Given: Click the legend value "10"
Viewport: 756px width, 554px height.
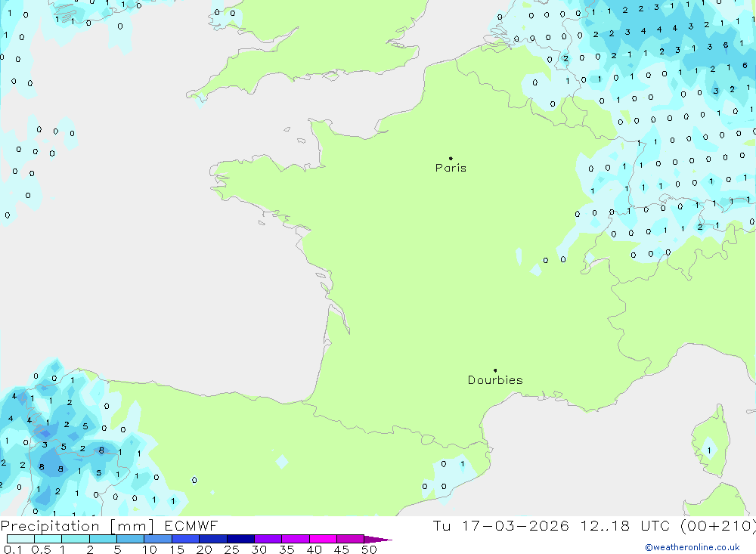Looking at the screenshot, I should click(150, 549).
